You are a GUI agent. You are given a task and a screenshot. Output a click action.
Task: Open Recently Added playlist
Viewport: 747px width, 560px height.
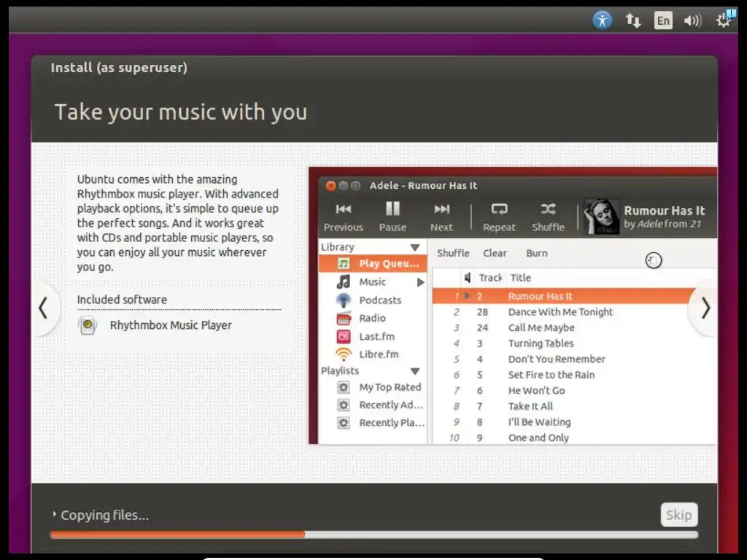point(373,405)
